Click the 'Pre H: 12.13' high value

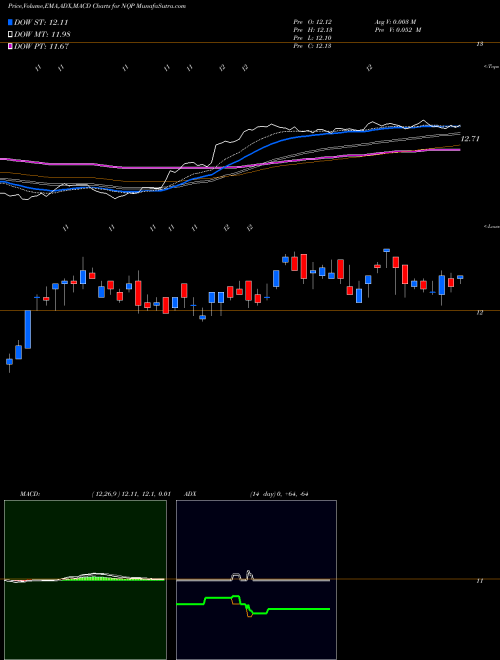(x=312, y=30)
